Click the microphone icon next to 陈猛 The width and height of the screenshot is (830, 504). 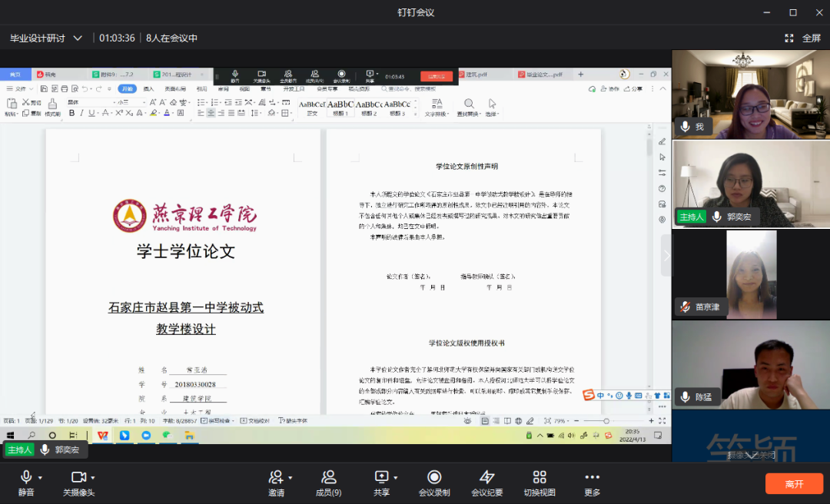(685, 396)
